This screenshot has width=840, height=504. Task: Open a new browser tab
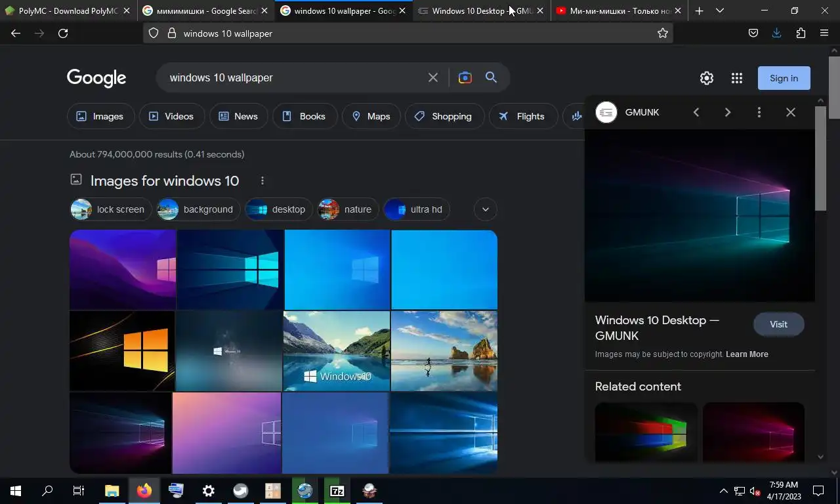click(x=699, y=10)
